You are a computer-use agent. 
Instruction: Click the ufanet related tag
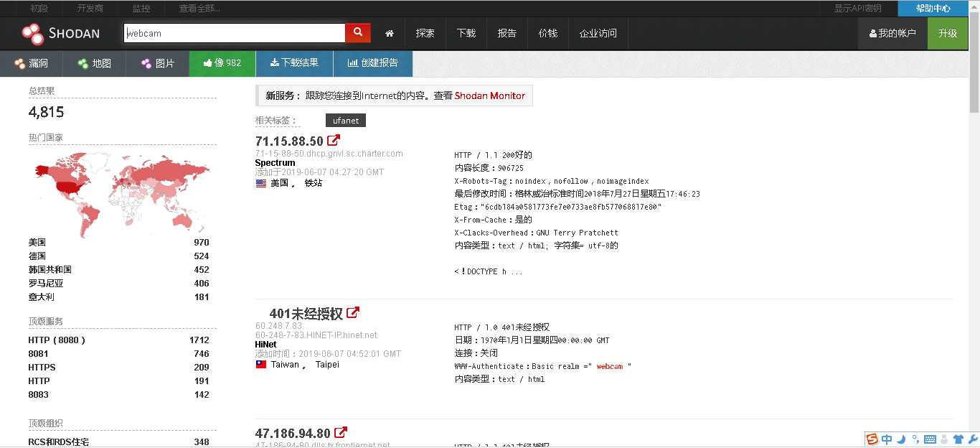346,121
